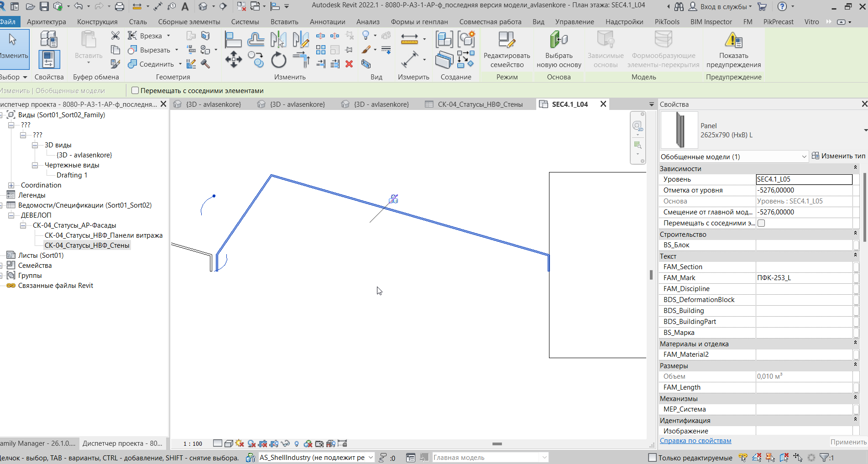Select 'Drafting 1' in project browser
The image size is (868, 464).
pos(72,175)
